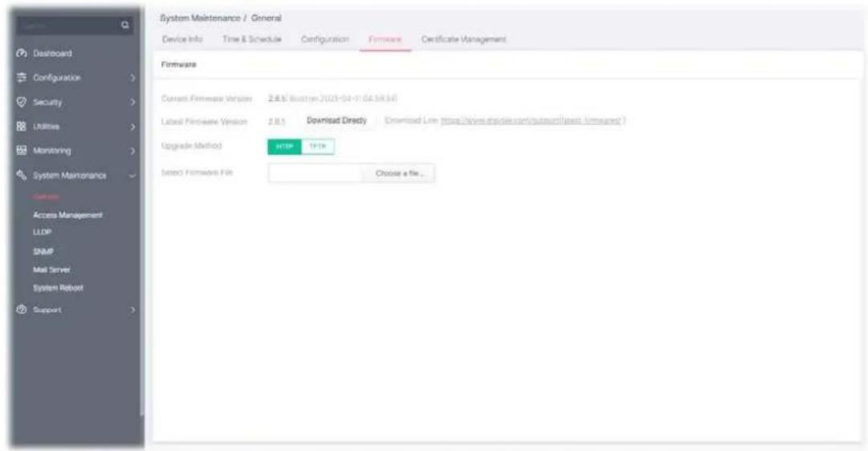Click the firmware file path field
868x451 pixels.
[315, 173]
